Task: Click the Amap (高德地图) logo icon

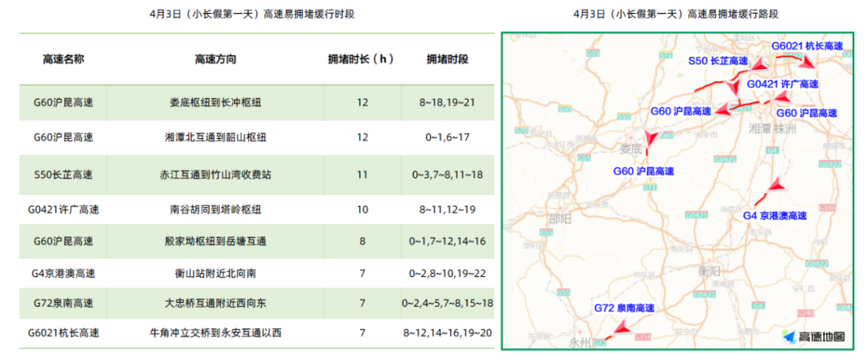Action: coord(788,337)
